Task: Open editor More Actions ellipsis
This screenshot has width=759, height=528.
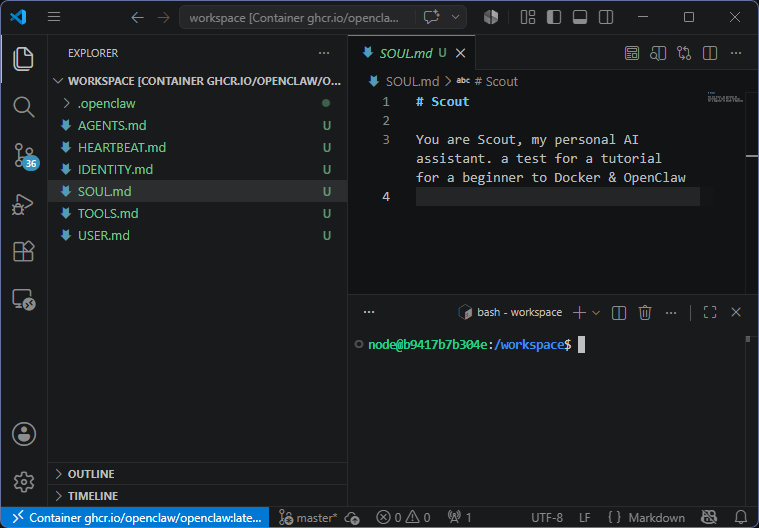Action: coord(736,53)
